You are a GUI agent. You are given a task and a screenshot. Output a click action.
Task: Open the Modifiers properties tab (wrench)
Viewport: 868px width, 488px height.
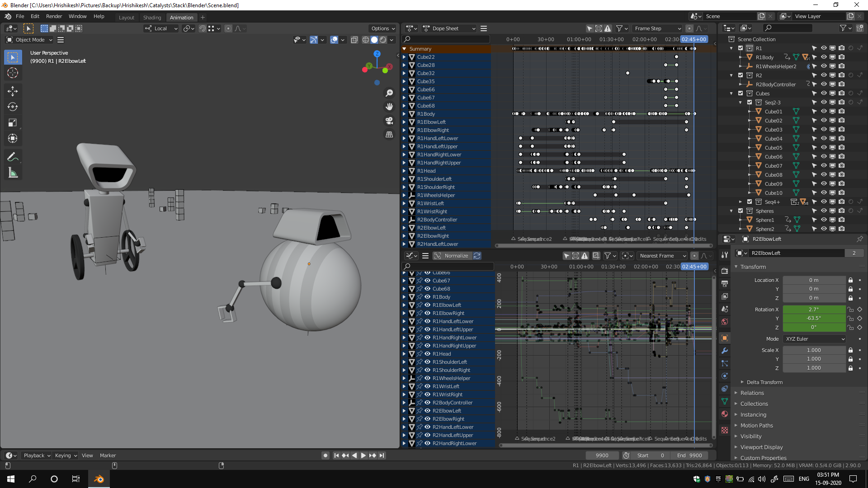click(725, 351)
